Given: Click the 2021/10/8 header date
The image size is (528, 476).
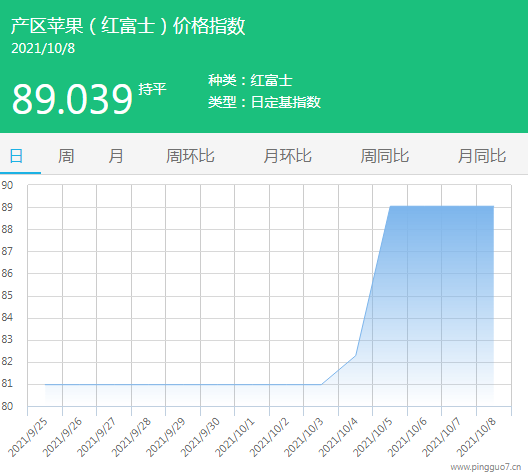Looking at the screenshot, I should click(43, 48).
